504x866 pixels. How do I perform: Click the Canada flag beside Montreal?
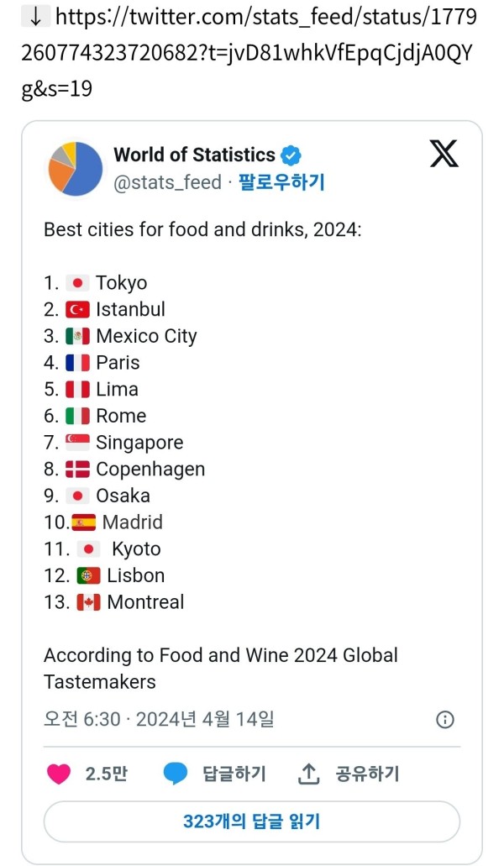pos(88,602)
